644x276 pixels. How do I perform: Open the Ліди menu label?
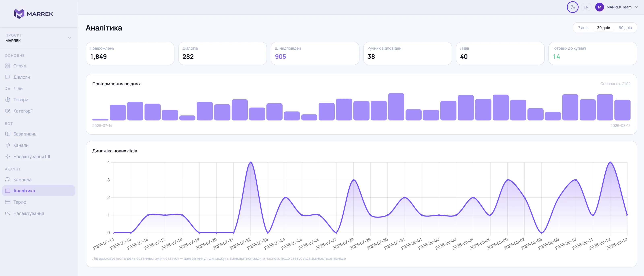click(18, 88)
